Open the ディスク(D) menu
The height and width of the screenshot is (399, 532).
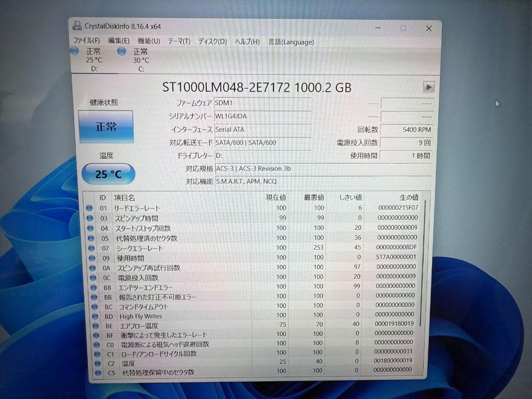212,42
